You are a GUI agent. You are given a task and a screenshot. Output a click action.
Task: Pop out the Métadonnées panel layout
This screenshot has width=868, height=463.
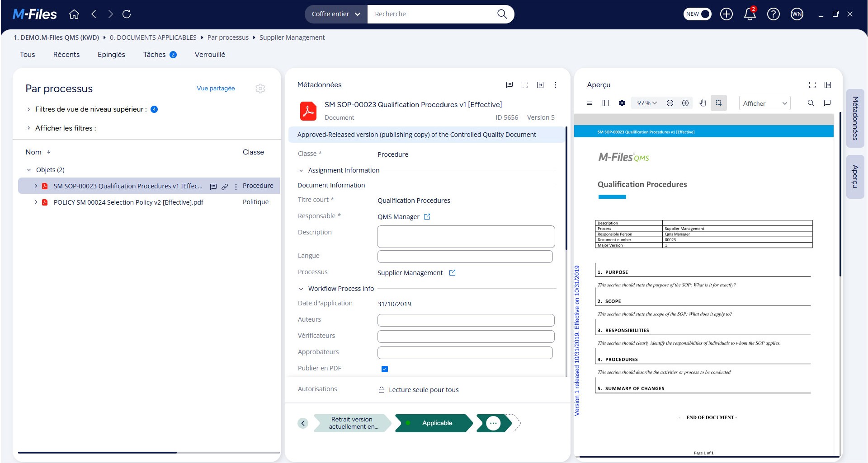click(540, 85)
